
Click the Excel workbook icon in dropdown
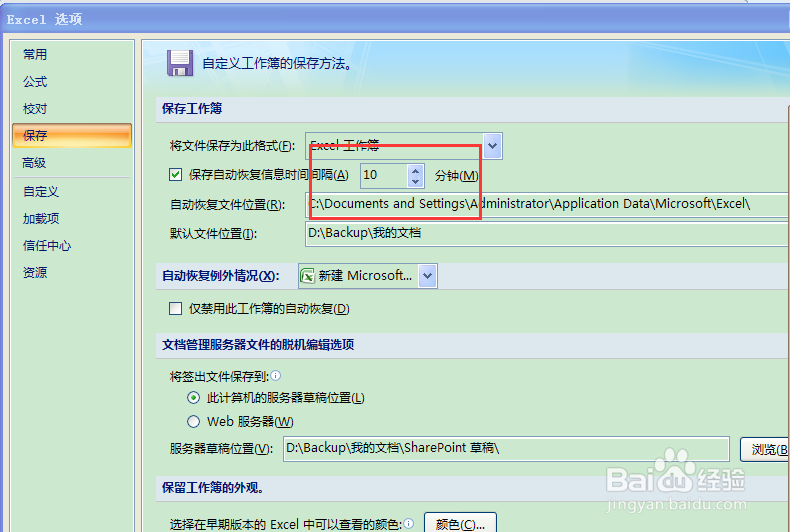tap(307, 276)
